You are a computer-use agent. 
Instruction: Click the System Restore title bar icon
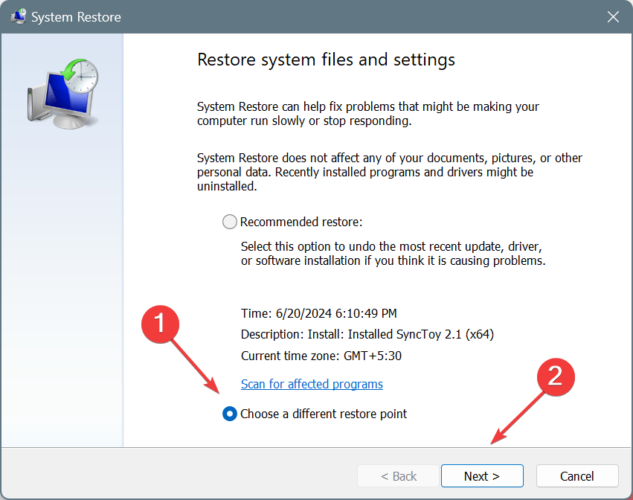coord(18,17)
